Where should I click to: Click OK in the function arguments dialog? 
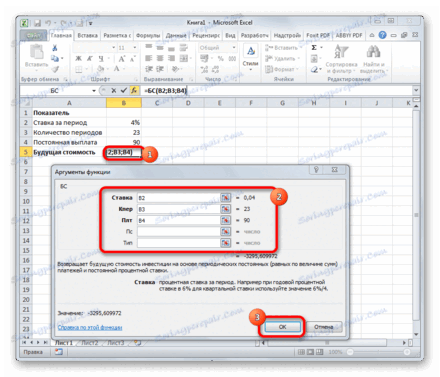pyautogui.click(x=282, y=327)
